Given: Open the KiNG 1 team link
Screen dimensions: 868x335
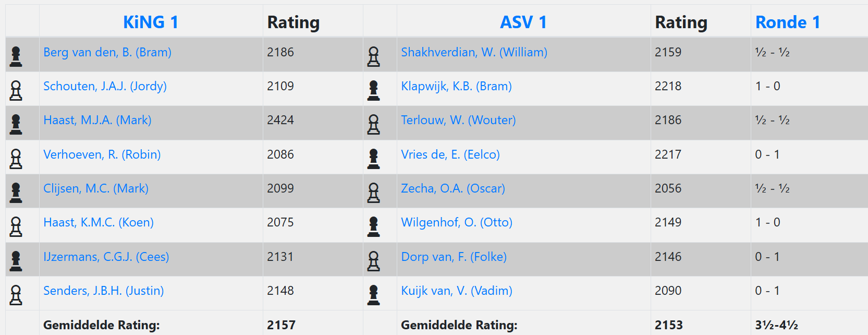Looking at the screenshot, I should tap(151, 22).
